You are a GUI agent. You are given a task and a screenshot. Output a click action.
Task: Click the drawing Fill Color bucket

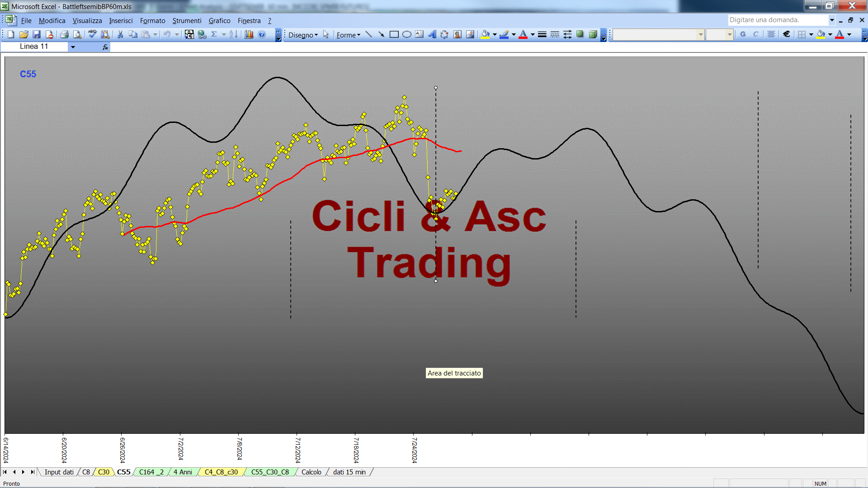pos(486,34)
